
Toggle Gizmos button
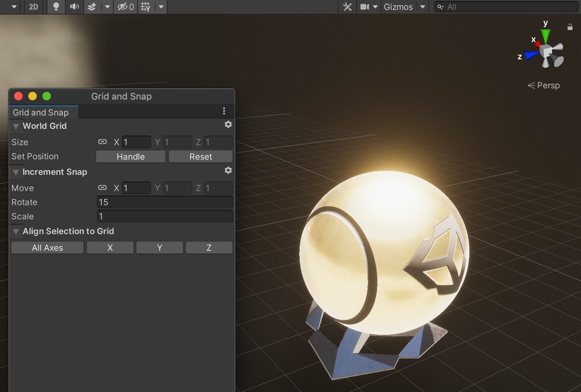(398, 7)
